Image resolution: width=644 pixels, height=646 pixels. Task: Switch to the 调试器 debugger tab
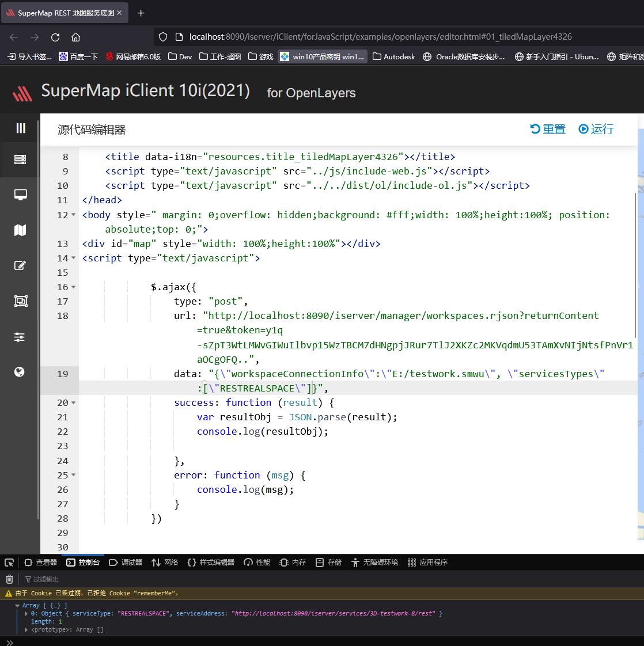126,563
